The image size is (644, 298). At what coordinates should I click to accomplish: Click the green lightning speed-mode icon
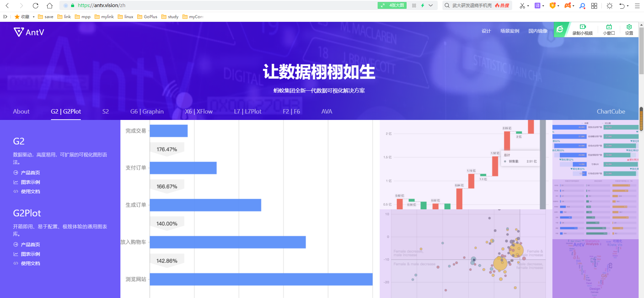tap(423, 5)
